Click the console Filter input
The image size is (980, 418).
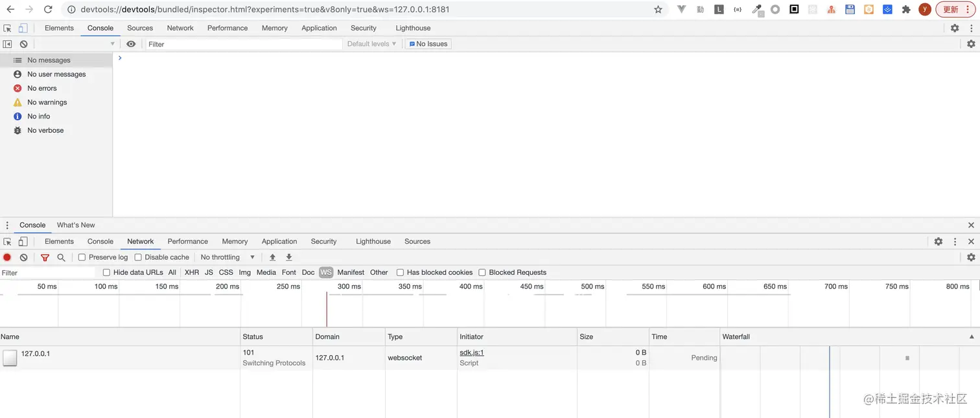(244, 44)
